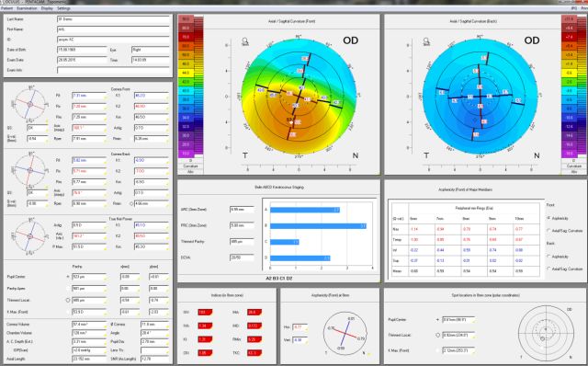Image resolution: width=588 pixels, height=366 pixels.
Task: Click the exam Time field
Action: click(151, 60)
